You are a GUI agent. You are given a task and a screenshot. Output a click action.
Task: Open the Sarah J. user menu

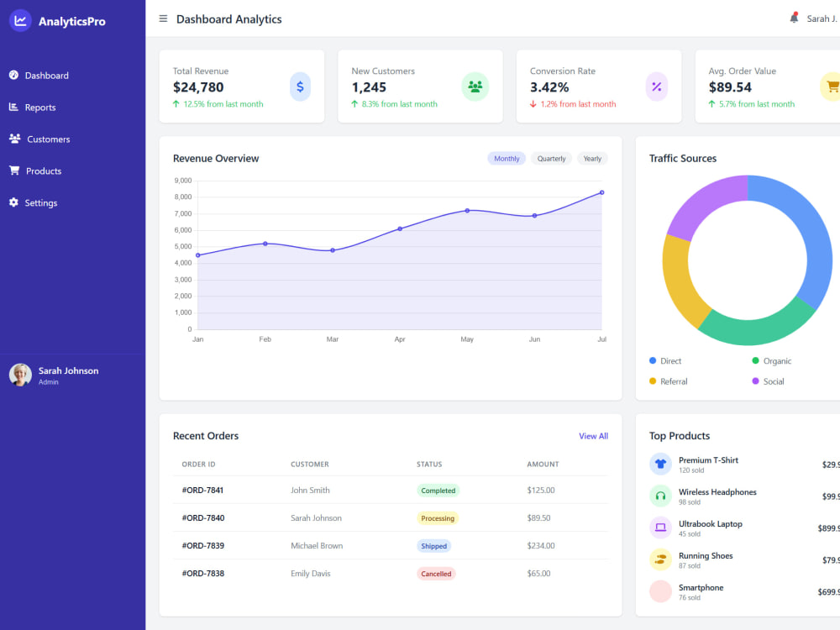(822, 18)
